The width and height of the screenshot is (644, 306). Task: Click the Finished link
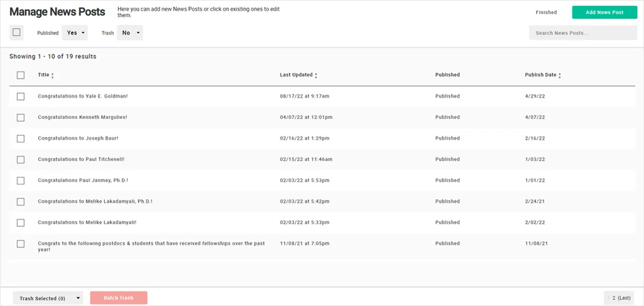(x=546, y=12)
